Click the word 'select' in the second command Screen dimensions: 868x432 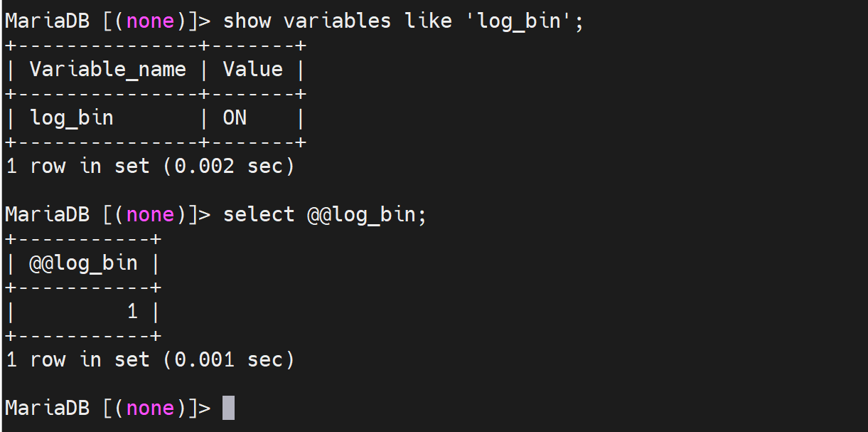click(259, 214)
